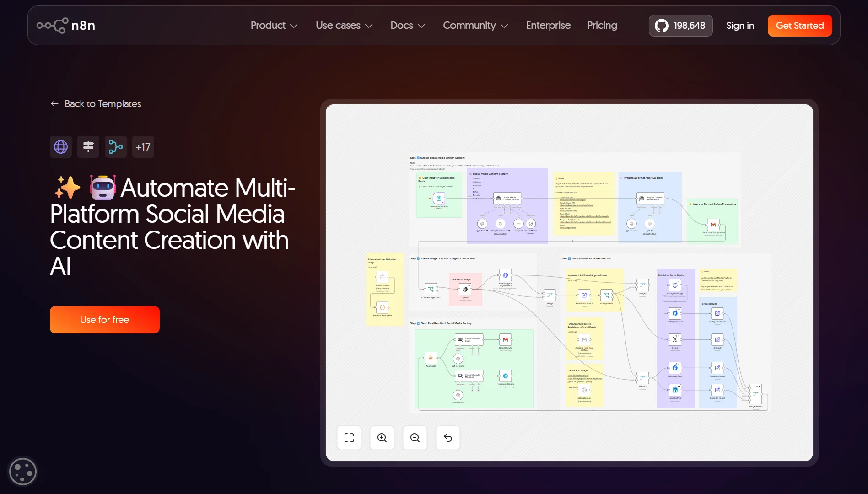Click the n8n logo
Image resolution: width=868 pixels, height=494 pixels.
point(66,26)
